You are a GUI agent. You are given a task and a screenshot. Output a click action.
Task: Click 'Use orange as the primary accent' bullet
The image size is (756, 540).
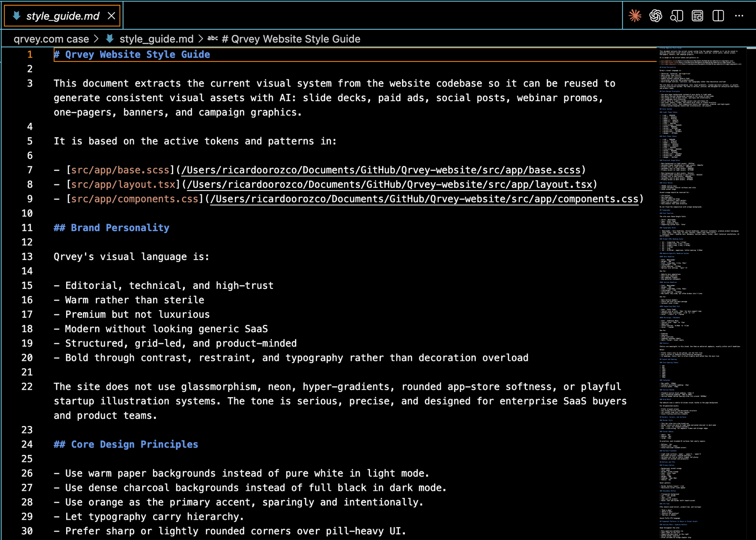(239, 502)
